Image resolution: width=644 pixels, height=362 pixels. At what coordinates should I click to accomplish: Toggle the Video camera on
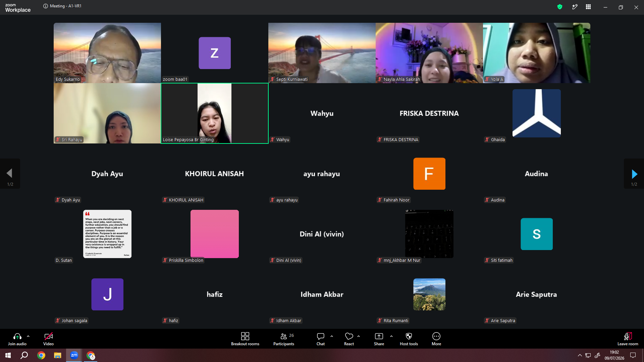(48, 339)
